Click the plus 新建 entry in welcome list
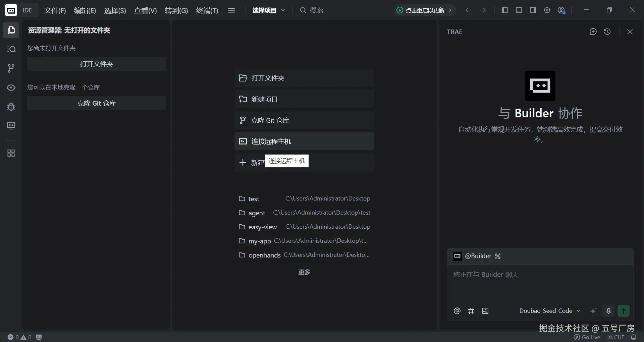Image resolution: width=644 pixels, height=342 pixels. click(x=304, y=162)
